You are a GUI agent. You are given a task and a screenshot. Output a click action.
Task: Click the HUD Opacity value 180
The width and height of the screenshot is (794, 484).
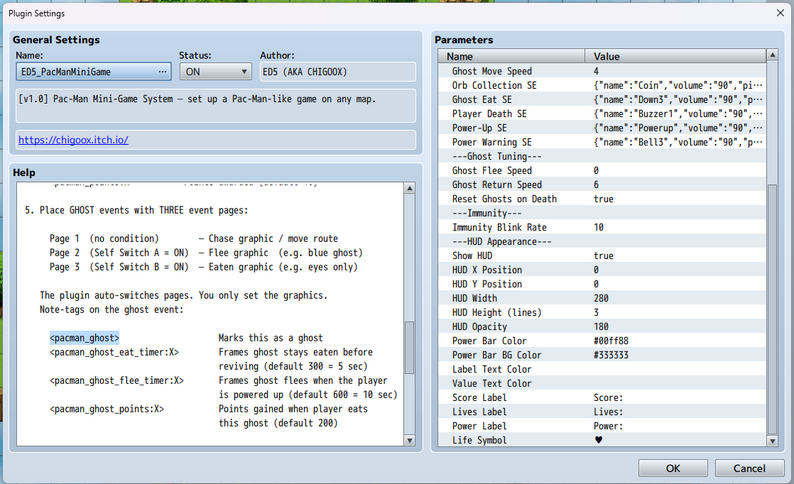(x=601, y=327)
